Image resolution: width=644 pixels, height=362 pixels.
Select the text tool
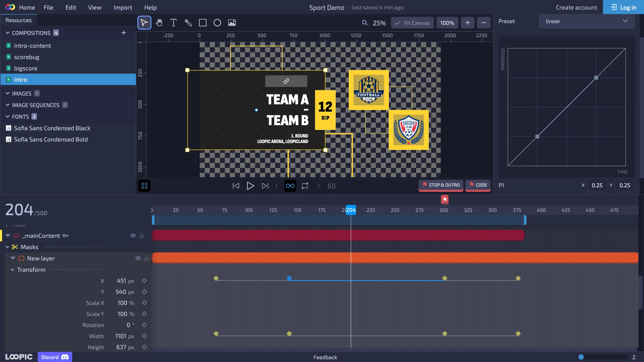tap(173, 23)
